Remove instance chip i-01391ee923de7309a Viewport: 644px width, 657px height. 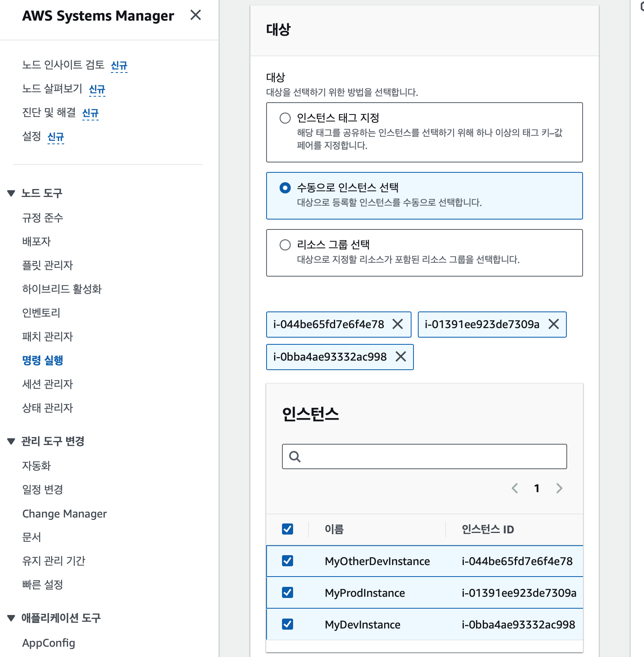[x=554, y=324]
